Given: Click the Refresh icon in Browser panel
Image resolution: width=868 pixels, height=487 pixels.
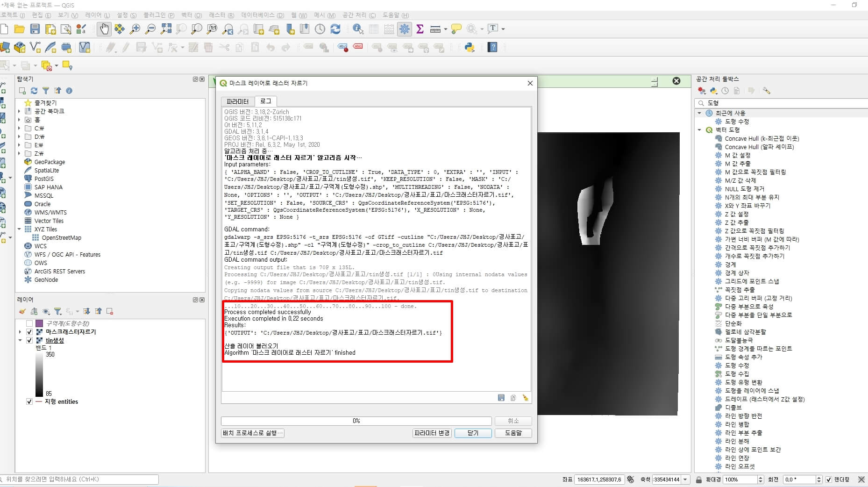Looking at the screenshot, I should tap(34, 91).
